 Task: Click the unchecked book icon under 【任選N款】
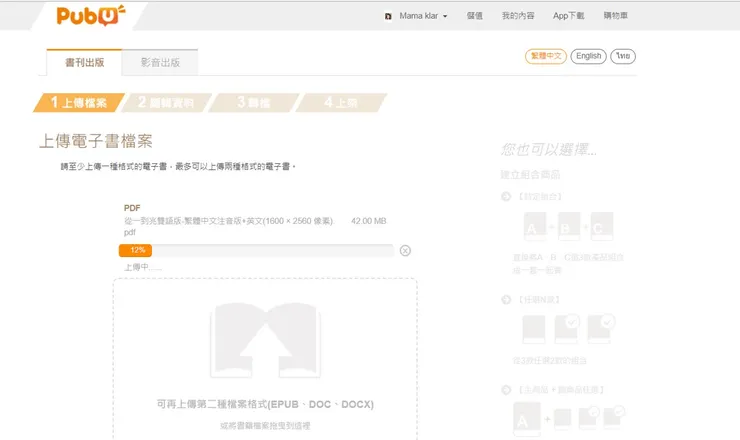pyautogui.click(x=534, y=329)
